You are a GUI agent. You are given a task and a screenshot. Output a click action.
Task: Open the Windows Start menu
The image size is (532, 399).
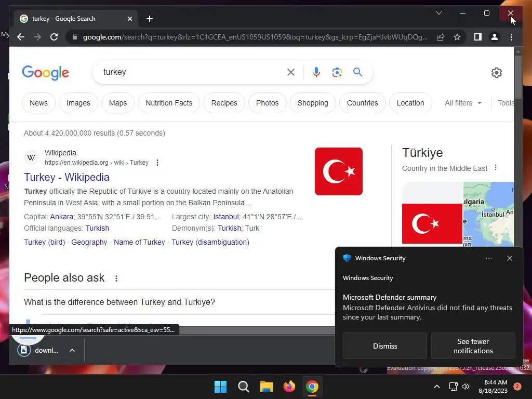pos(220,387)
